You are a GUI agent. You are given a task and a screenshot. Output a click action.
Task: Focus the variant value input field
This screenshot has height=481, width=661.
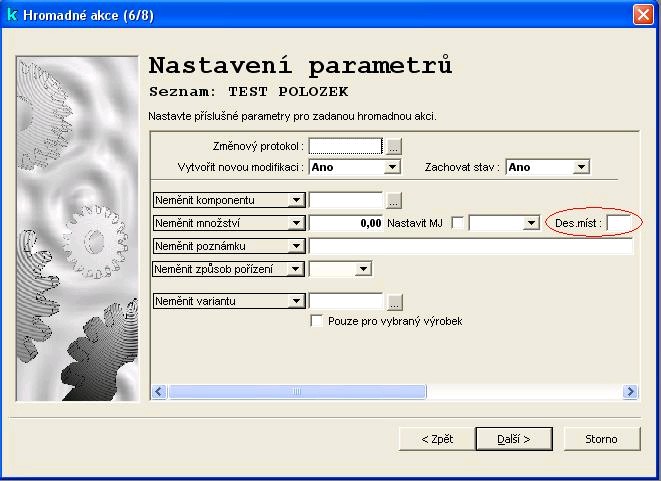click(x=346, y=301)
